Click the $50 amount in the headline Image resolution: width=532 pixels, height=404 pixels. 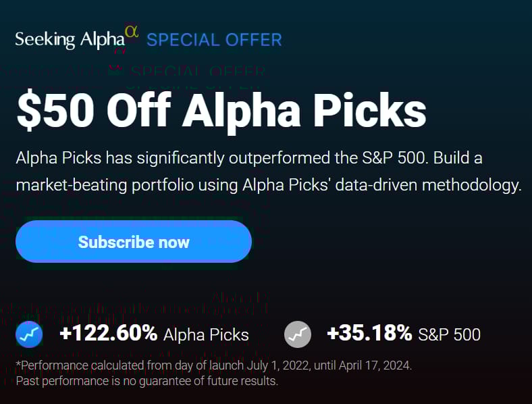click(x=55, y=111)
